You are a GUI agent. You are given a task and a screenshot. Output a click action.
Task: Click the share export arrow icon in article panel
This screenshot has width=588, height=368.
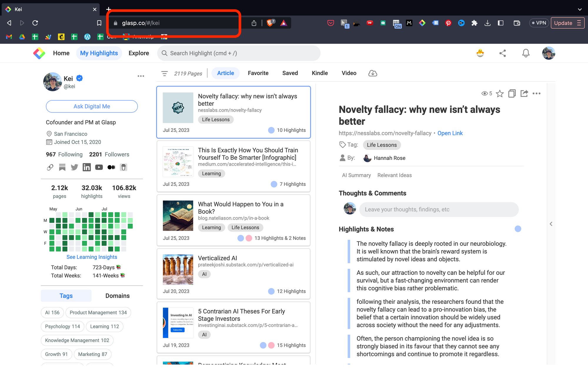tap(524, 94)
